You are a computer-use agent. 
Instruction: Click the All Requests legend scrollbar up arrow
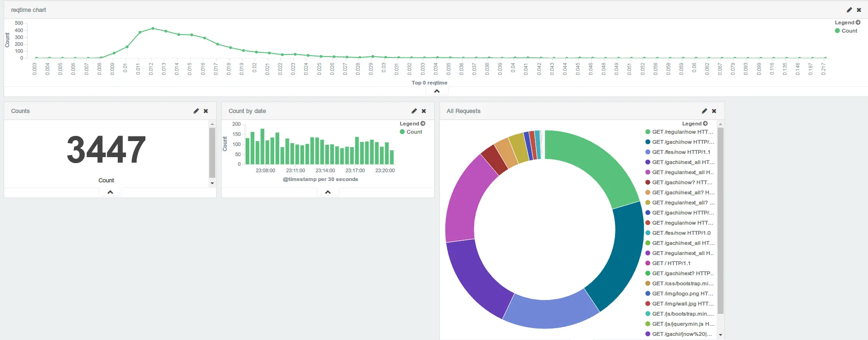[720, 124]
